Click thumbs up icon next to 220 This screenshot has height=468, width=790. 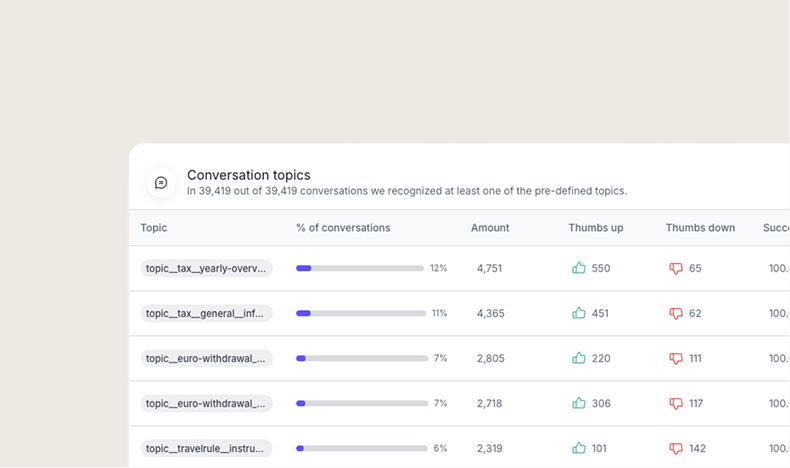tap(578, 358)
